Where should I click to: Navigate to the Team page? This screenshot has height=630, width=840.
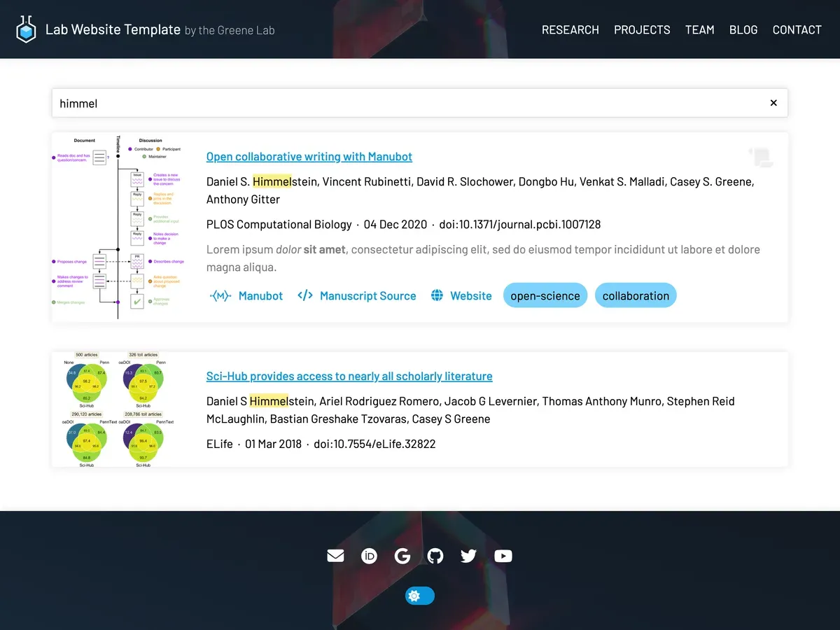(x=699, y=29)
